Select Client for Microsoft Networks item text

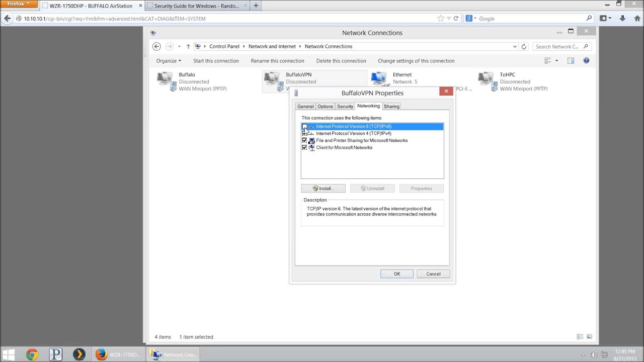344,148
